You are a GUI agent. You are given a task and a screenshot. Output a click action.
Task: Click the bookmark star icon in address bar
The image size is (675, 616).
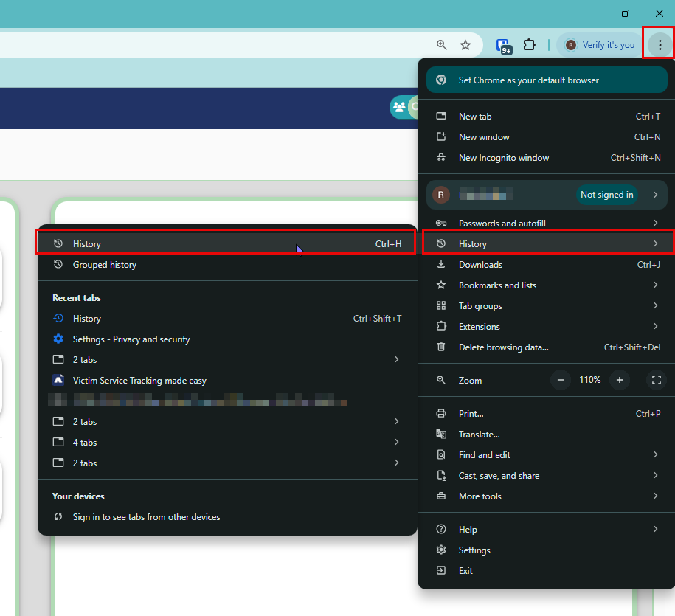tap(465, 45)
